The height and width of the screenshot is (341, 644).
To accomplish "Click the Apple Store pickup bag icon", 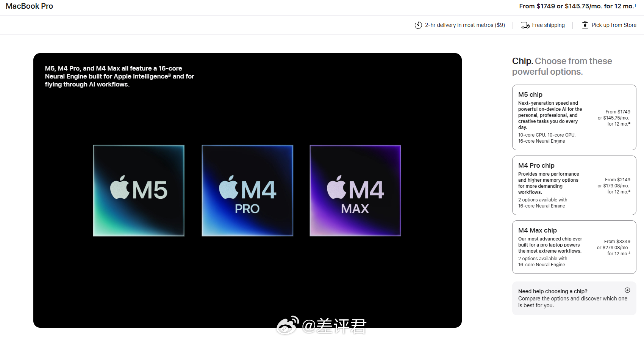I will [585, 25].
